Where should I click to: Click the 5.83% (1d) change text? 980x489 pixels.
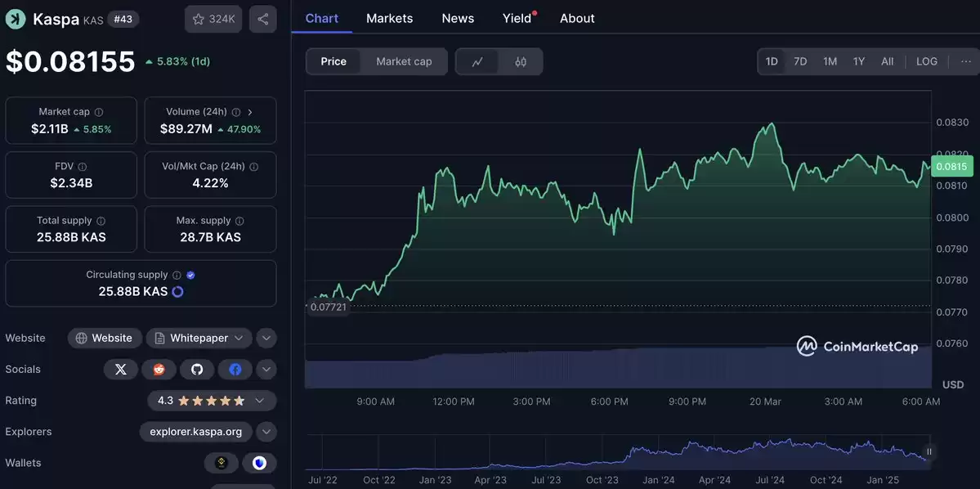click(178, 62)
